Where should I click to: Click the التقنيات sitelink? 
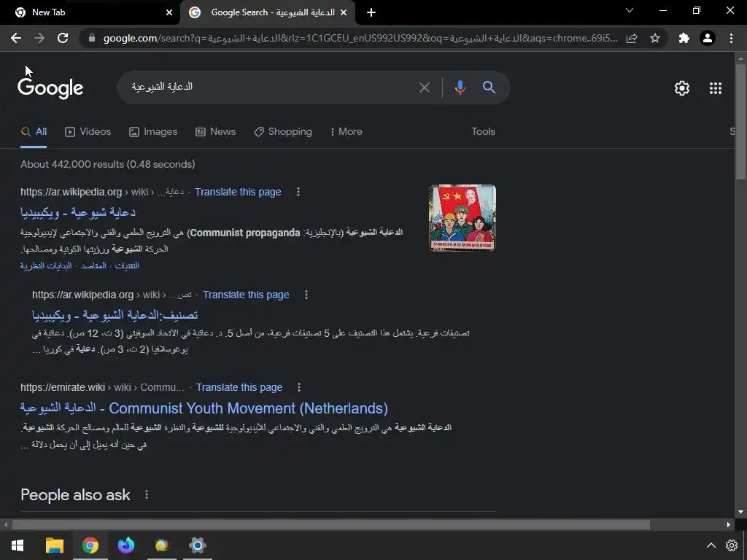point(127,265)
